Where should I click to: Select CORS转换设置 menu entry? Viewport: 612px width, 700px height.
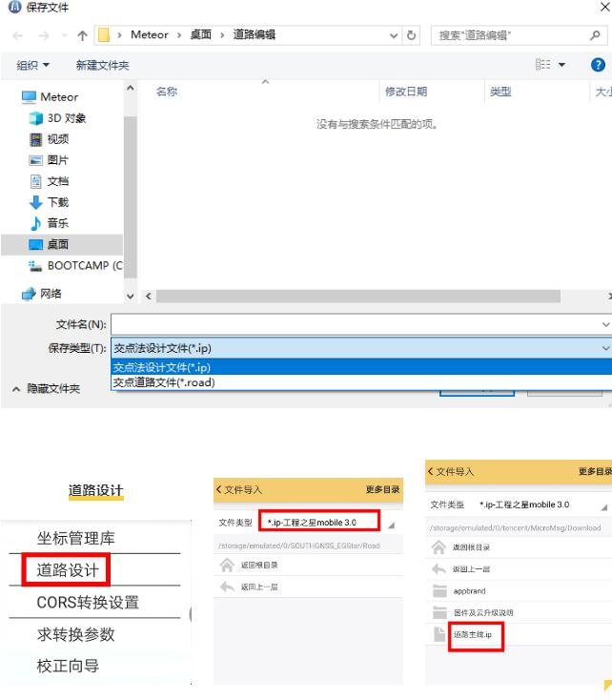88,603
